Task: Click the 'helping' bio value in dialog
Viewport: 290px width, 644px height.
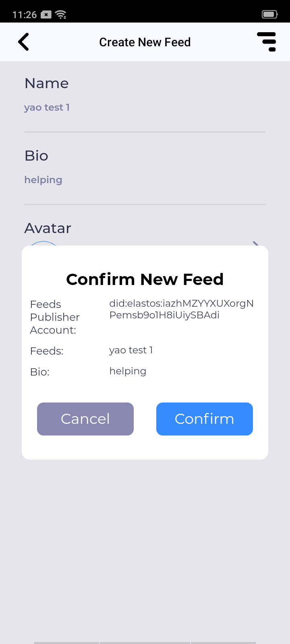Action: [x=128, y=371]
